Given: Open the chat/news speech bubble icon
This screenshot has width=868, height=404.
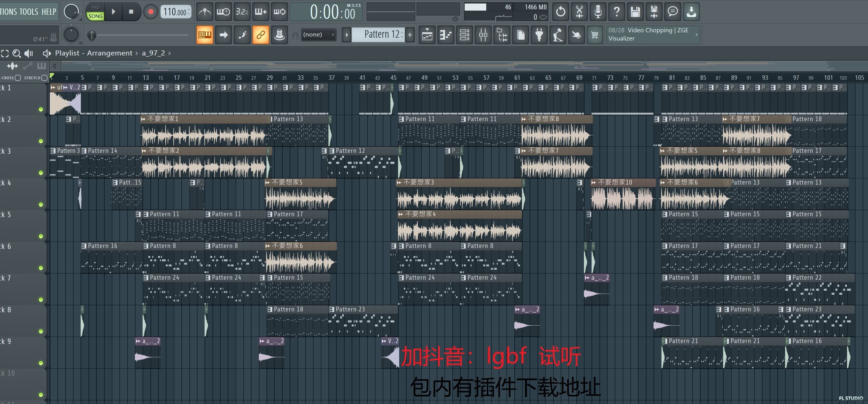Looking at the screenshot, I should 673,12.
